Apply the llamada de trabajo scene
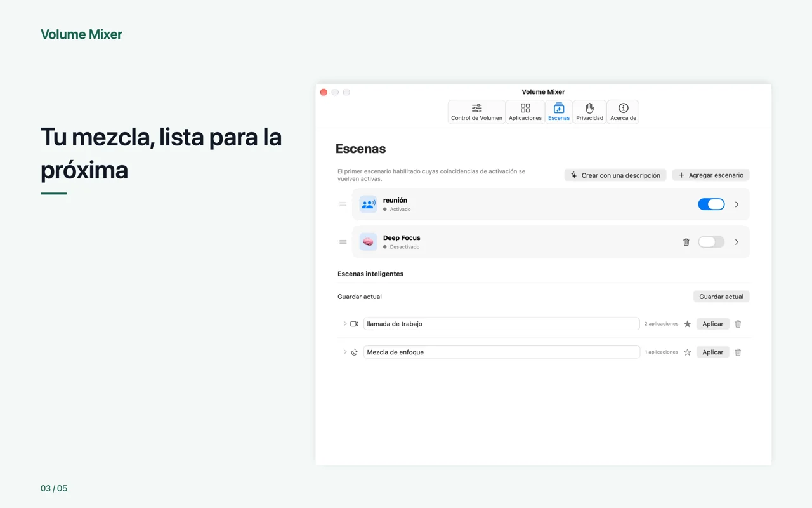Image resolution: width=812 pixels, height=508 pixels. [713, 324]
